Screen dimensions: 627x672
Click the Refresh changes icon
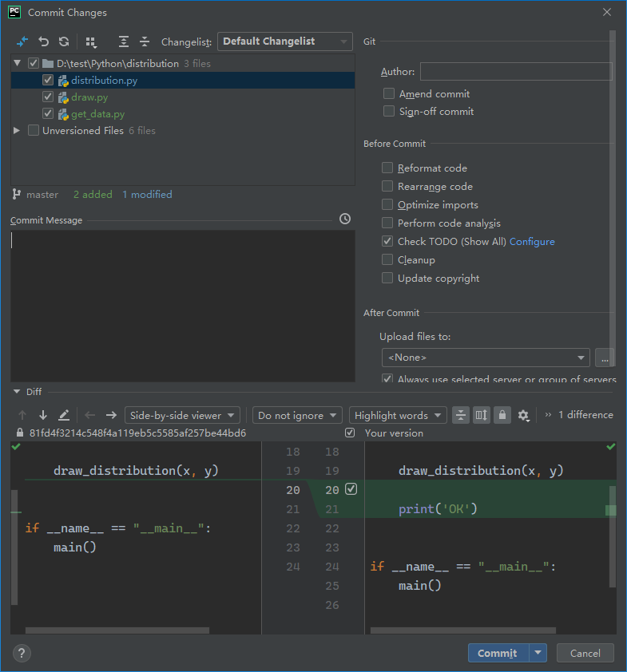coord(64,42)
